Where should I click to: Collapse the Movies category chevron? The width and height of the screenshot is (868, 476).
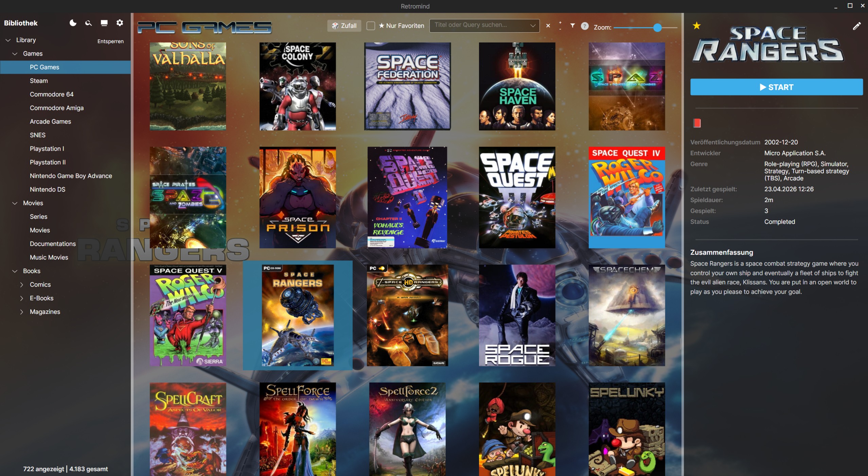(x=15, y=203)
